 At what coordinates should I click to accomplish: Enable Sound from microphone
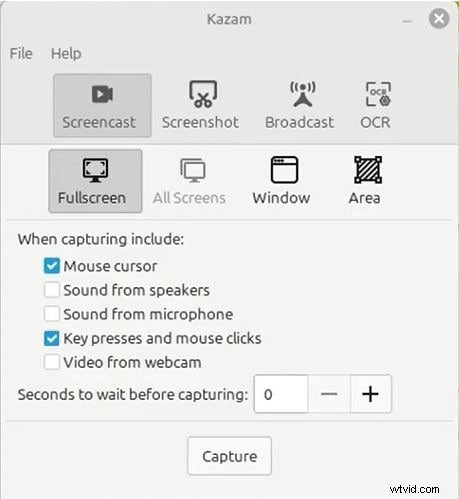pos(52,314)
